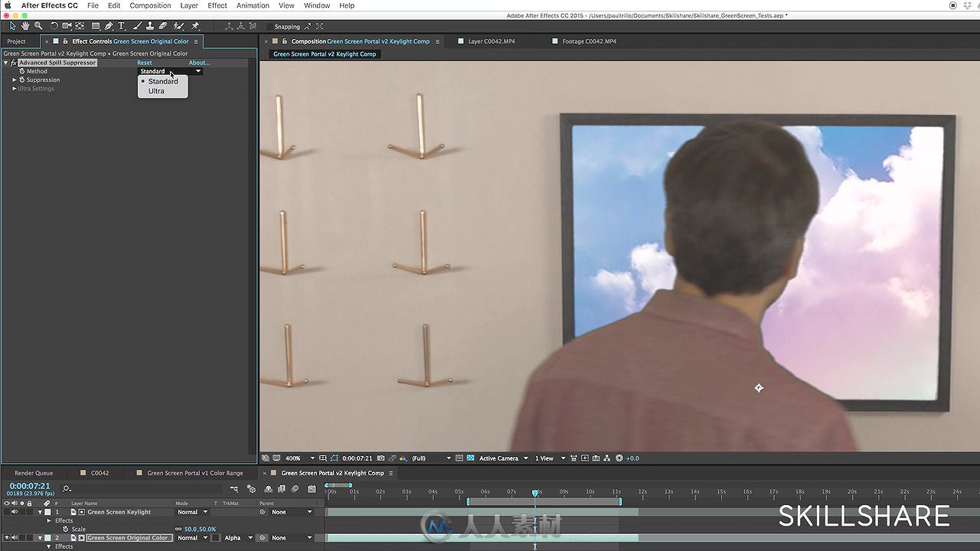Click the current time 0:00:07:21 display

click(x=30, y=486)
